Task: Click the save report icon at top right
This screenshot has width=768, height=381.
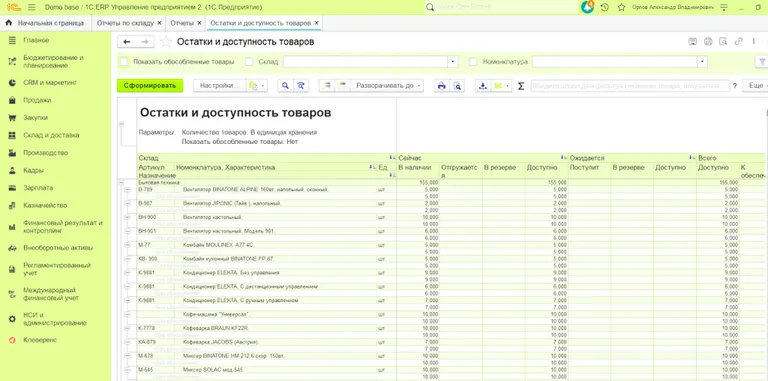Action: [693, 42]
